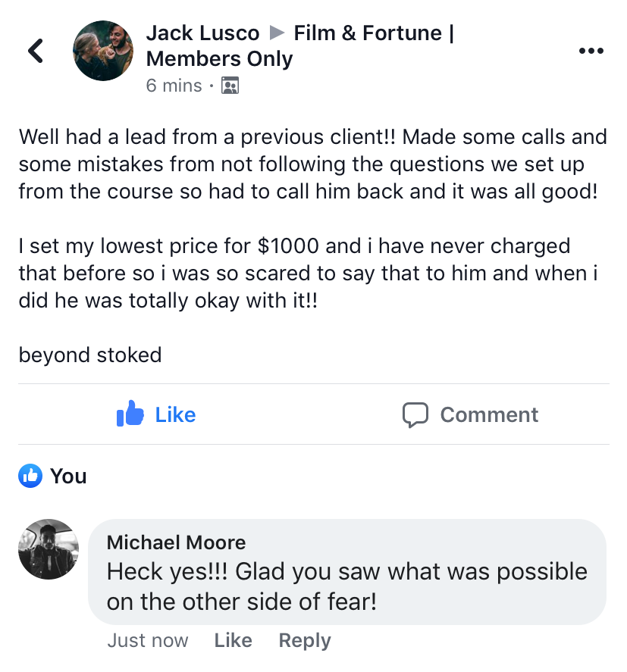Open the group privacy icon beside 6 mins
Screen dimensions: 627x672
tap(230, 86)
